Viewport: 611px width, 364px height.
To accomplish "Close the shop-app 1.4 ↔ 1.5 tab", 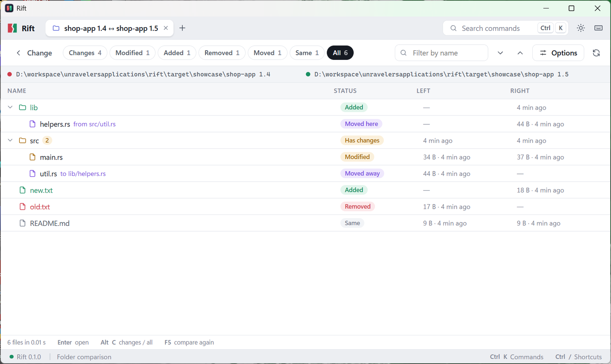I will pos(166,28).
